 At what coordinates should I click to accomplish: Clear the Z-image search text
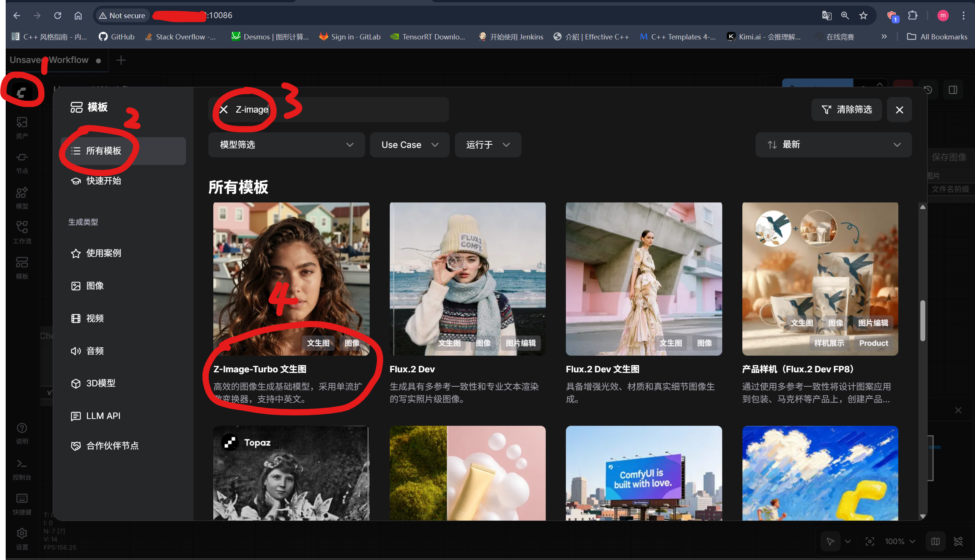tap(224, 110)
